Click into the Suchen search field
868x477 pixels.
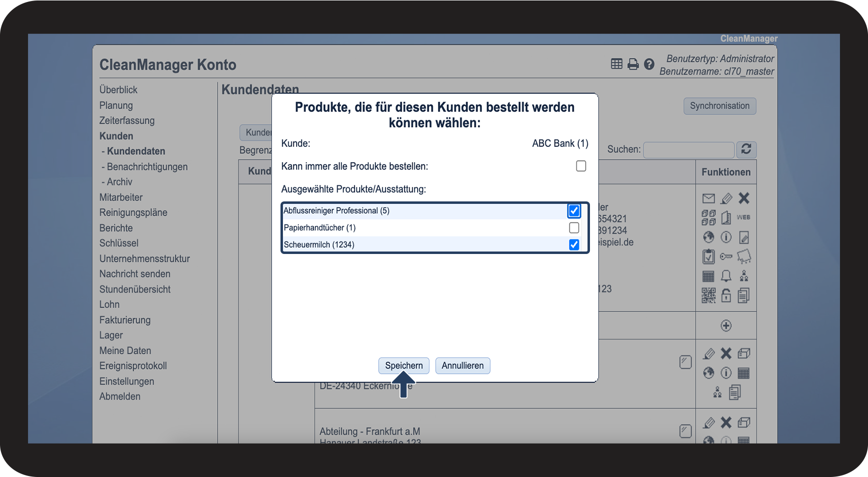(x=689, y=150)
